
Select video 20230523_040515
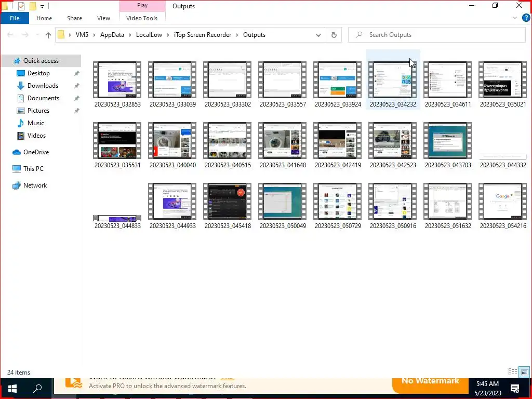click(x=228, y=145)
